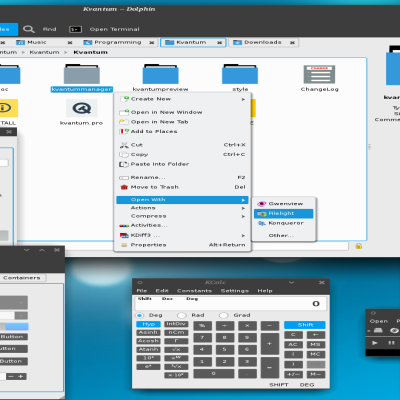Select the Deg radio button in KCalc

coord(139,315)
